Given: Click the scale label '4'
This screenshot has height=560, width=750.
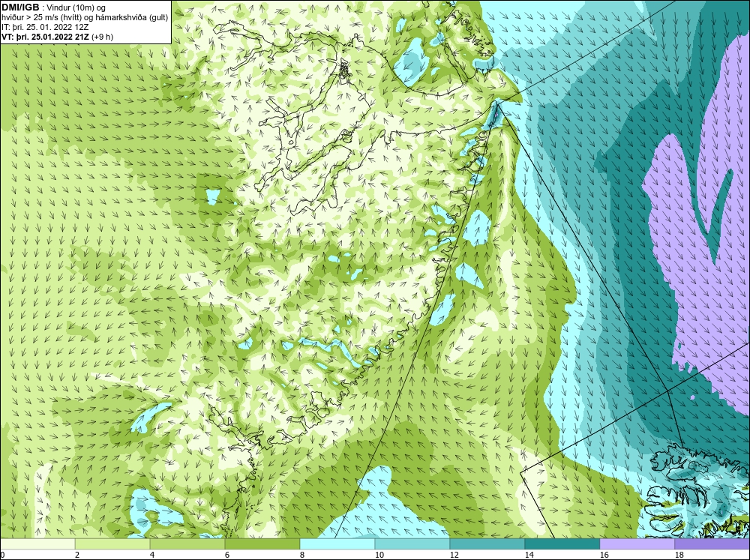Looking at the screenshot, I should click(x=152, y=555).
